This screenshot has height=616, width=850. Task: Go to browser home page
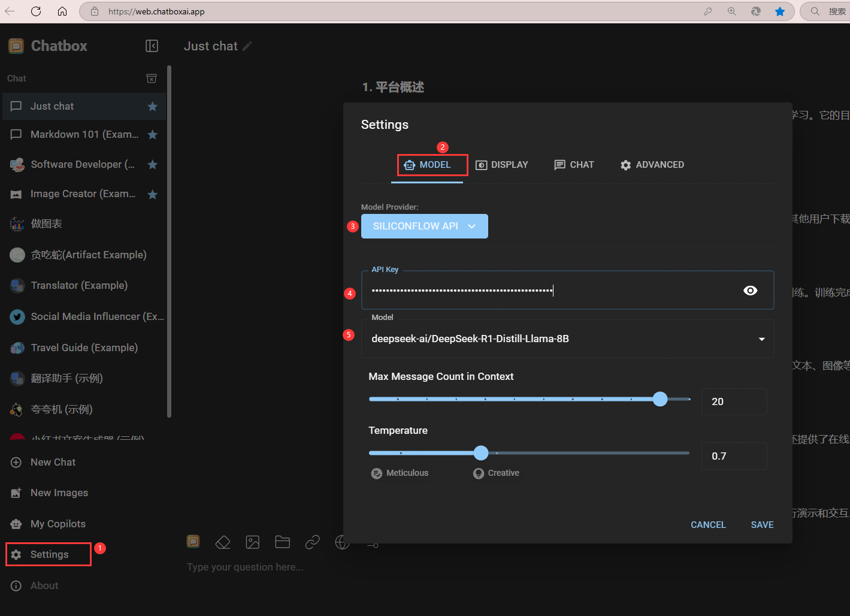62,11
